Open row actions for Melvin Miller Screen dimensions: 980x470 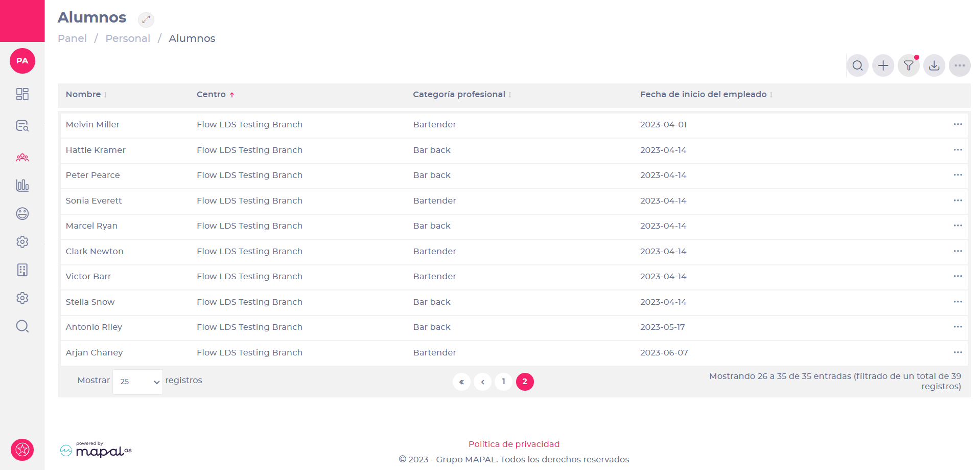pos(958,124)
